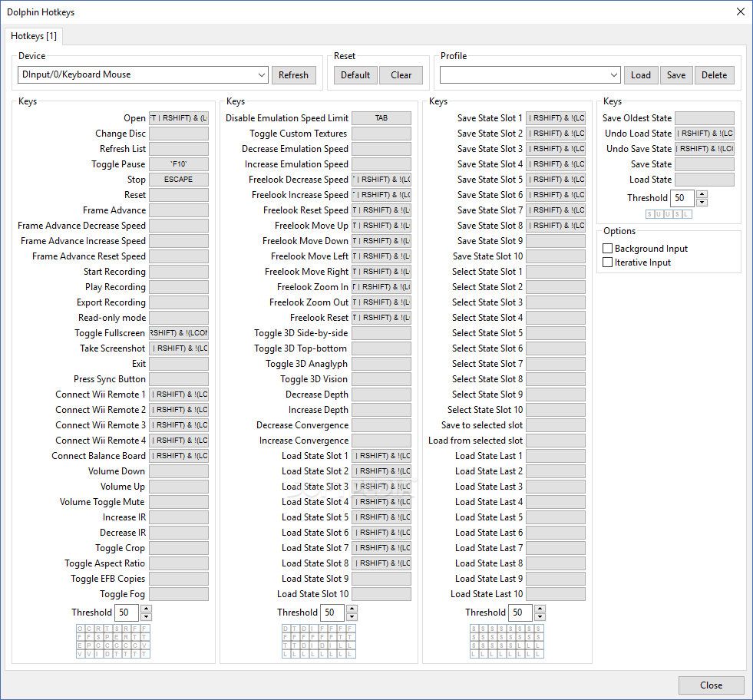Edit the Toggle Fullscreen binding
The image size is (753, 700).
179,333
